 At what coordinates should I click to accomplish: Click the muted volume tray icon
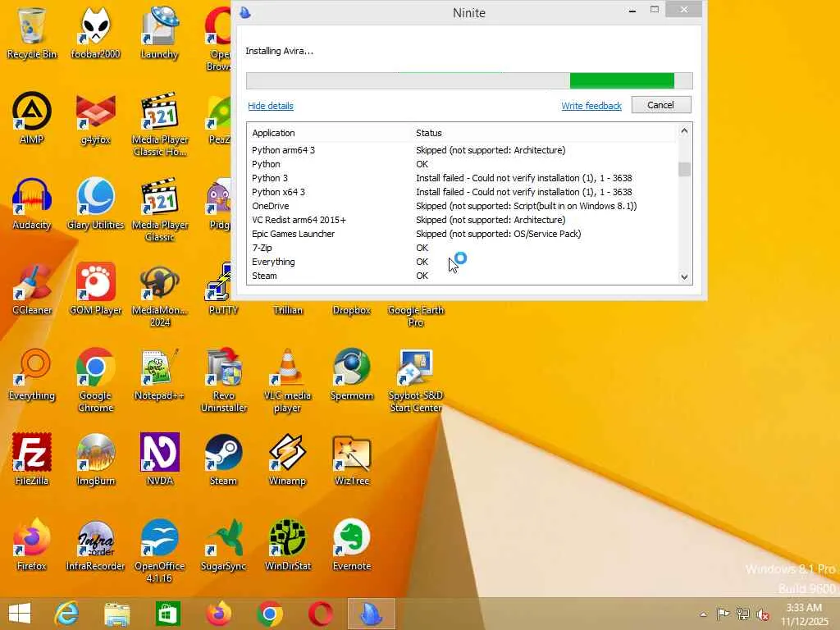[x=762, y=614]
